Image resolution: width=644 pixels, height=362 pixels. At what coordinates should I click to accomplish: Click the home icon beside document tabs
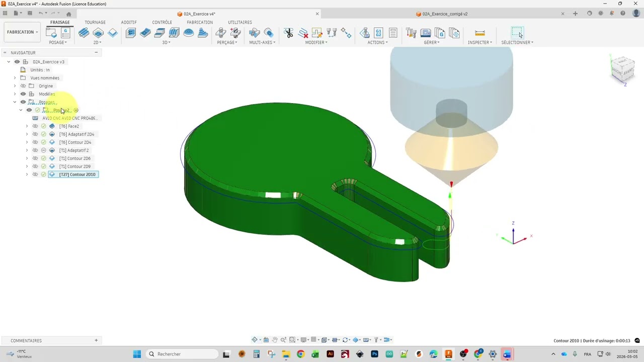(x=69, y=14)
